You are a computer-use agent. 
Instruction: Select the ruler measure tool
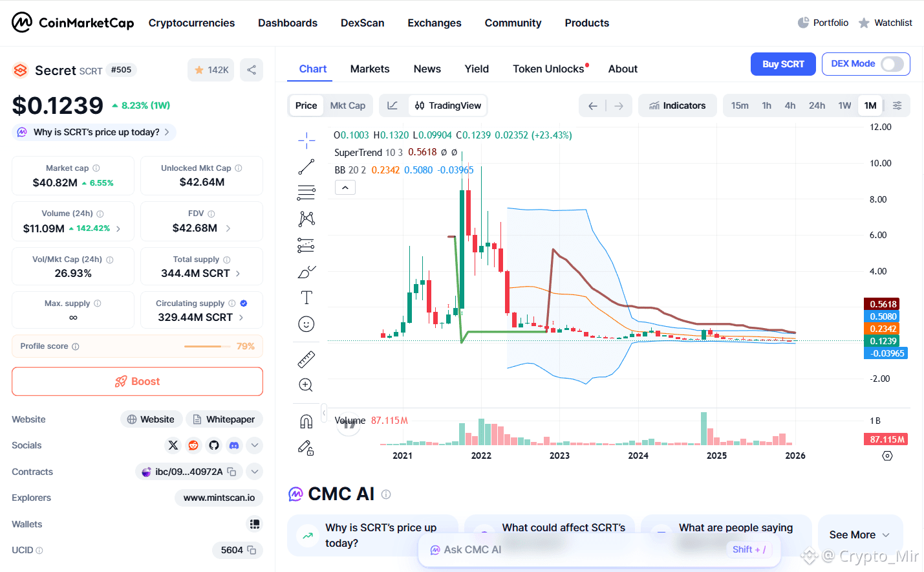(306, 358)
